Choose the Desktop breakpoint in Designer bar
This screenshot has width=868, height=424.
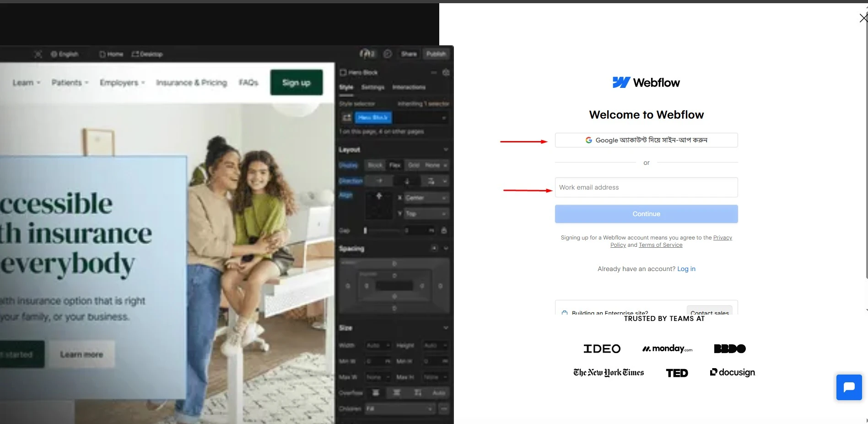[x=147, y=54]
